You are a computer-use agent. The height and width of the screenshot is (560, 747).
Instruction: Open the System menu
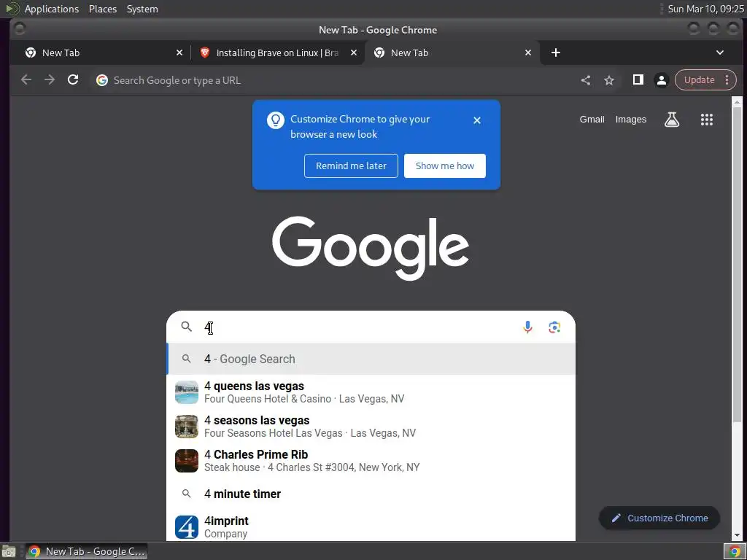click(x=142, y=9)
